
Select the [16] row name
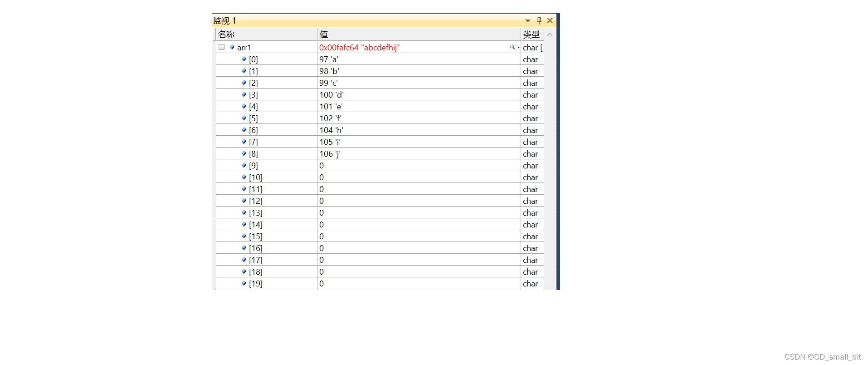tap(256, 248)
